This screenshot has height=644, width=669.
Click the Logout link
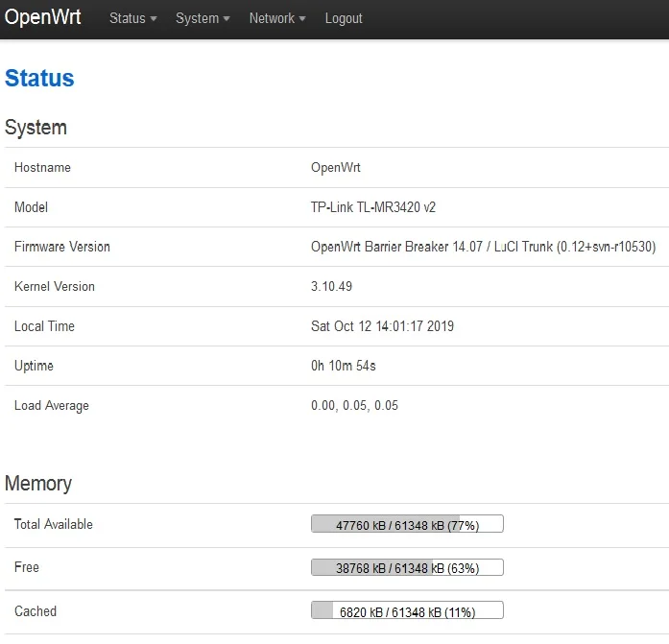click(x=344, y=18)
